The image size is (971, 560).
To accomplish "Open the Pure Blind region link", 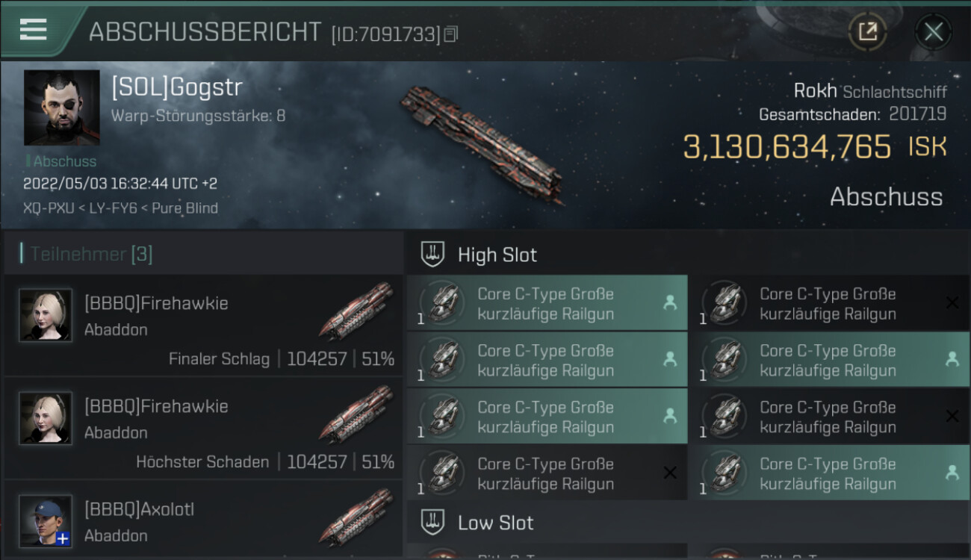I will (184, 208).
